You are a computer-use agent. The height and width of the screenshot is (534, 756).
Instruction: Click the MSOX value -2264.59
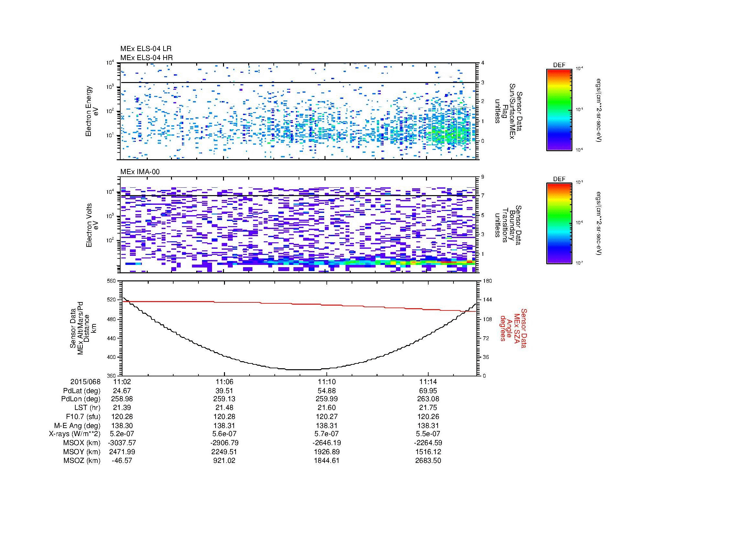[428, 443]
